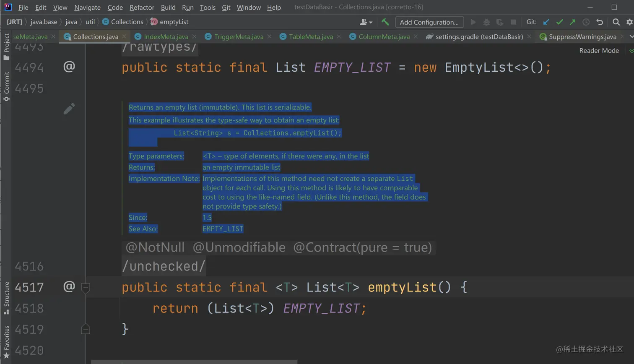Open IDE settings gear icon
Viewport: 634px width, 364px height.
(x=629, y=22)
